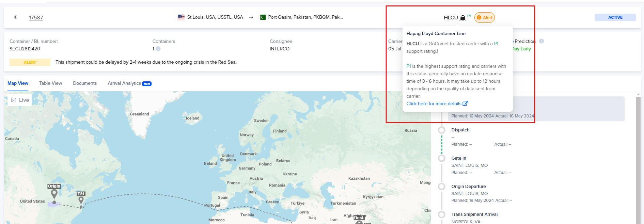Open shipment number 17587 link
The image size is (644, 224).
click(x=36, y=17)
